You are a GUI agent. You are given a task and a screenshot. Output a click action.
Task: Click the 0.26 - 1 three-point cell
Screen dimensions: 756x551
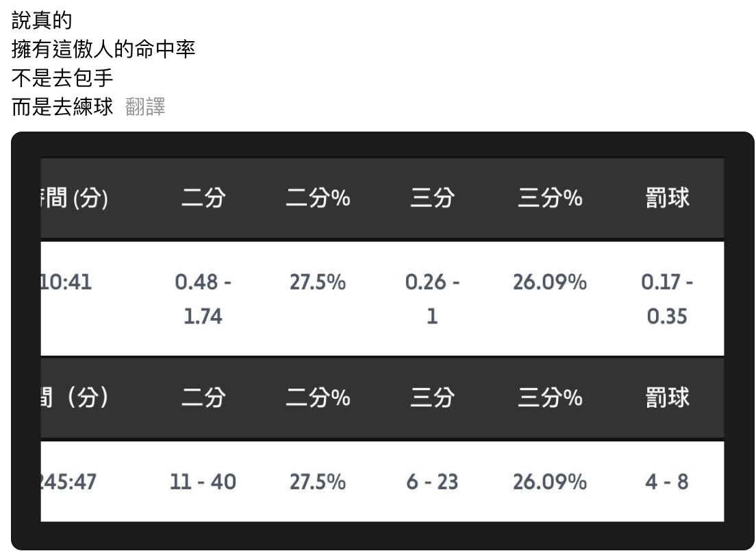tap(431, 298)
